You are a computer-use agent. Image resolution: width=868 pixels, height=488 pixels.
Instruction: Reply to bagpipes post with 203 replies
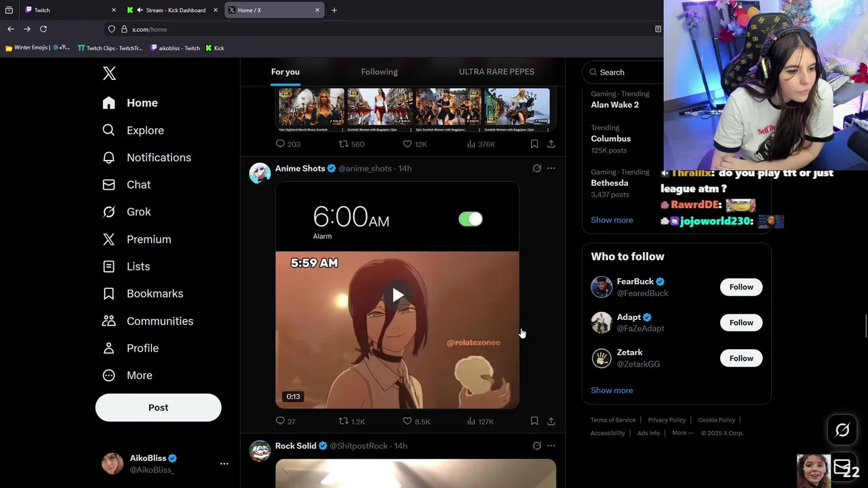tap(288, 144)
